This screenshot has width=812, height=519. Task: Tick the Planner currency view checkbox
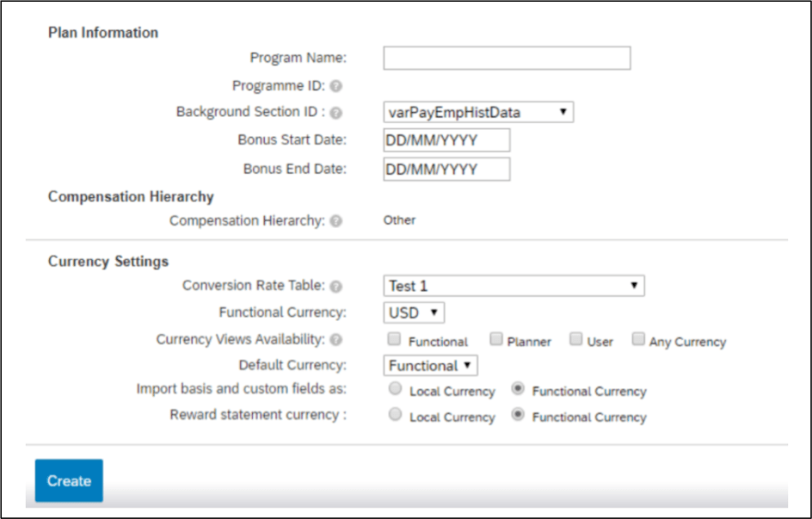(496, 339)
